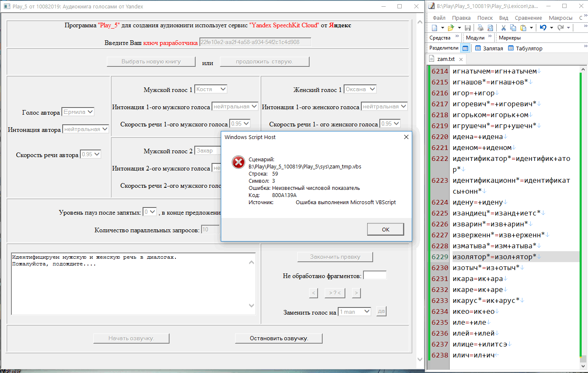This screenshot has width=588, height=373.
Task: Click the New file icon in editor toolbar
Action: point(434,28)
